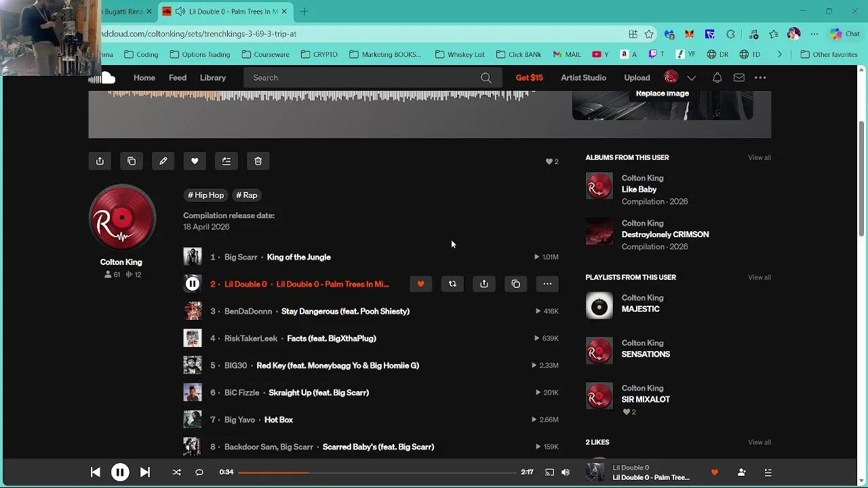Image resolution: width=868 pixels, height=488 pixels.
Task: Toggle shuffle in the player bar
Action: point(177,472)
